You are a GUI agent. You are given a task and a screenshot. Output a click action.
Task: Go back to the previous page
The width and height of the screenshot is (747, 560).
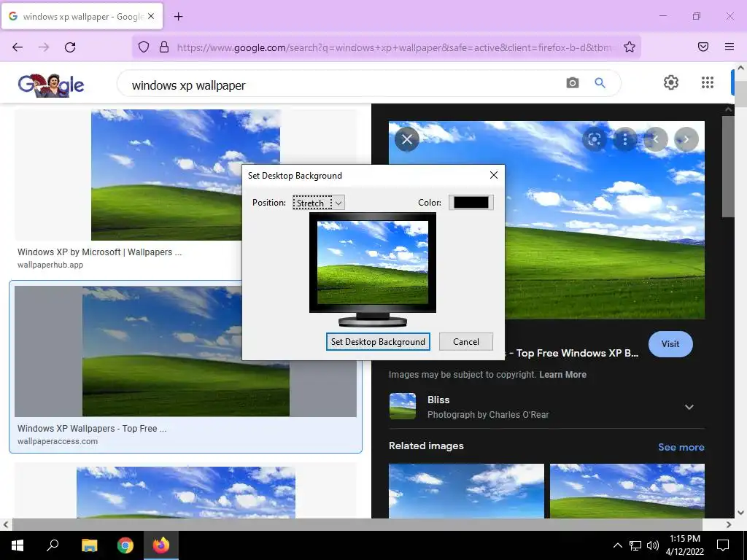(x=18, y=47)
